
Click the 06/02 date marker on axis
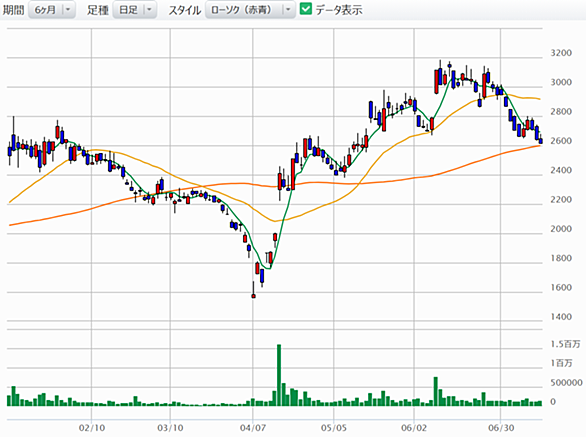coord(414,428)
